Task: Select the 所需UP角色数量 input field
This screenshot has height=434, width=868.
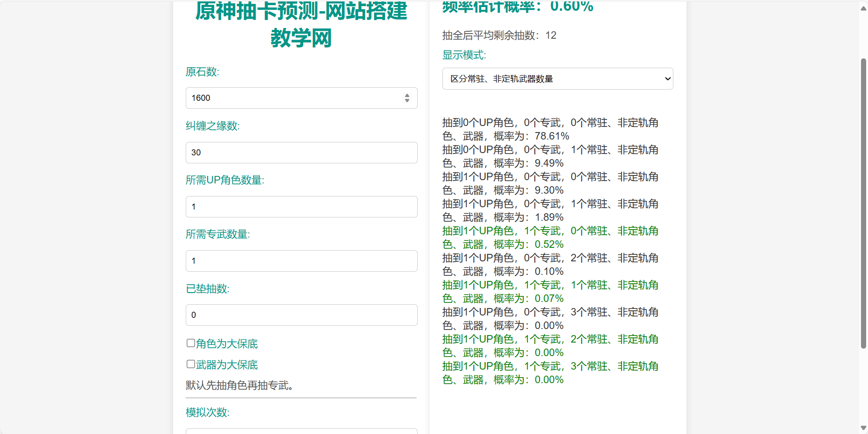Action: pos(301,207)
